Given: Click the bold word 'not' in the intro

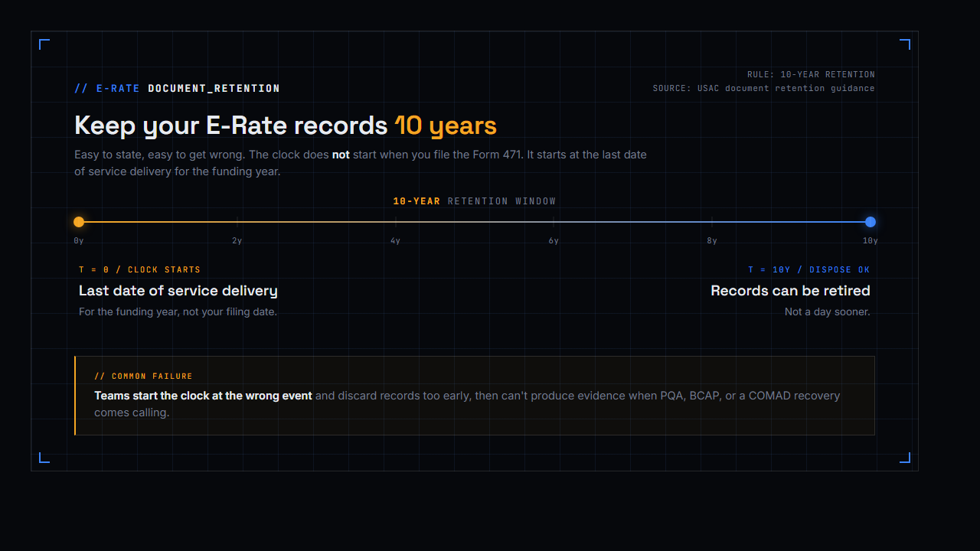Looking at the screenshot, I should click(x=341, y=155).
